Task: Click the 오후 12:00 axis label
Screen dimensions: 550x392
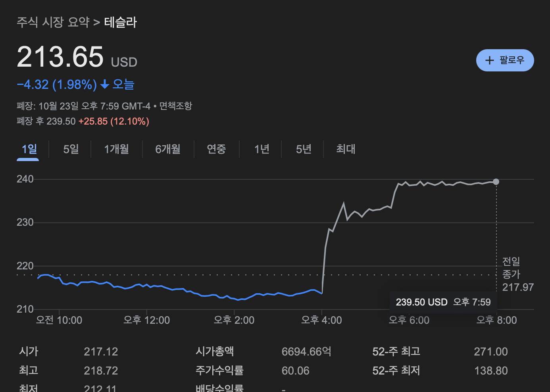Action: [146, 320]
